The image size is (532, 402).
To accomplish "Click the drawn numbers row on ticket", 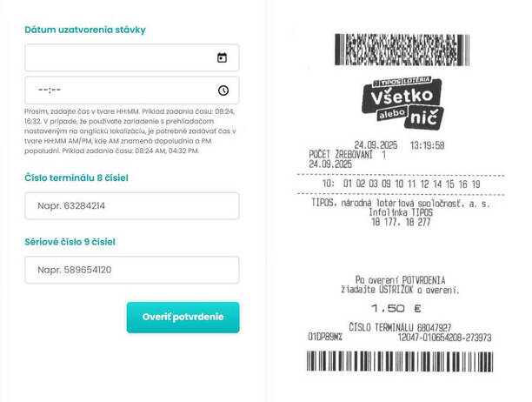I will 401,184.
